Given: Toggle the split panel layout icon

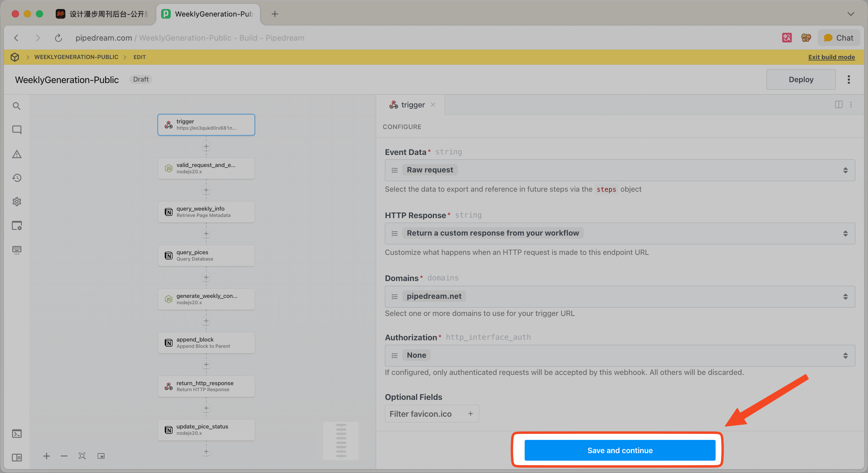Looking at the screenshot, I should click(839, 105).
